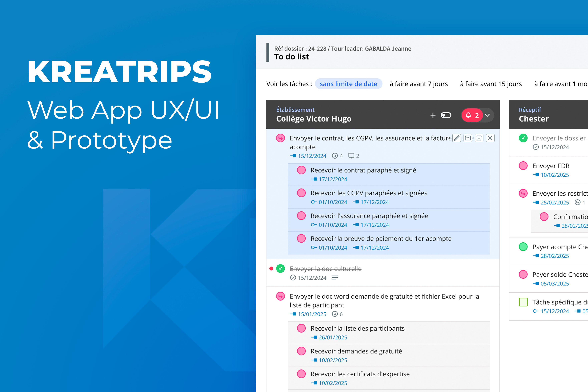Click the green check on Envoyer la doc culturelle
This screenshot has width=588, height=392.
point(280,269)
